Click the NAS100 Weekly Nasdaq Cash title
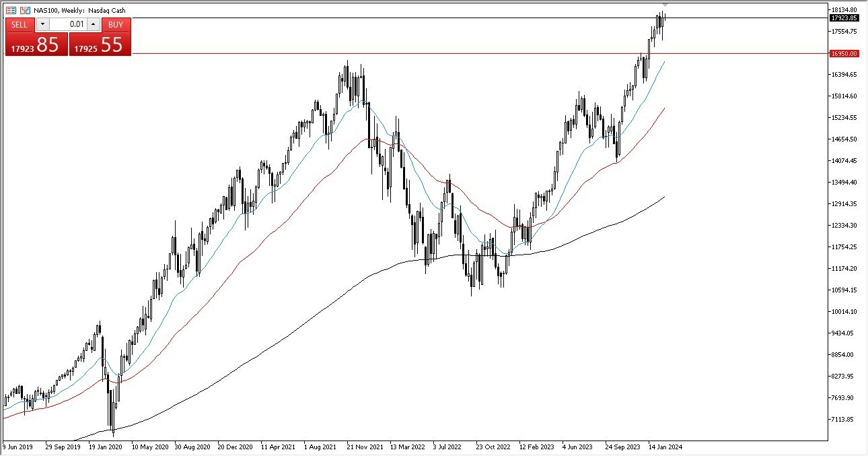Viewport: 868px width, 456px height. click(79, 10)
